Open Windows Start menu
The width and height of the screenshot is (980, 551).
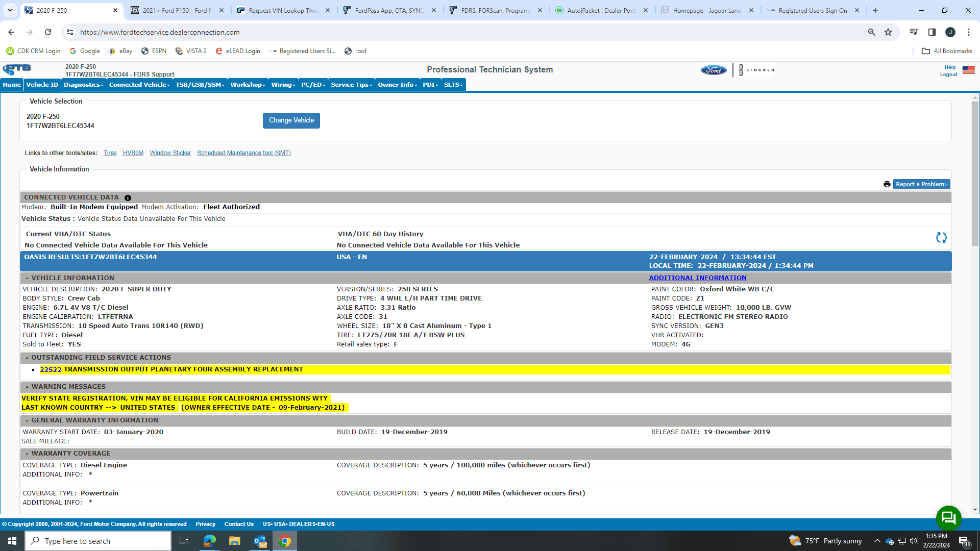coord(12,541)
